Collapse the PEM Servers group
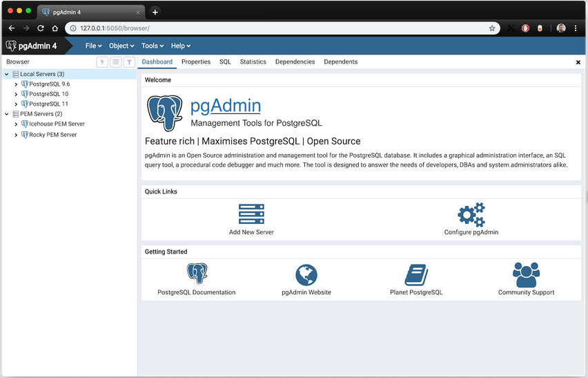 pos(6,114)
